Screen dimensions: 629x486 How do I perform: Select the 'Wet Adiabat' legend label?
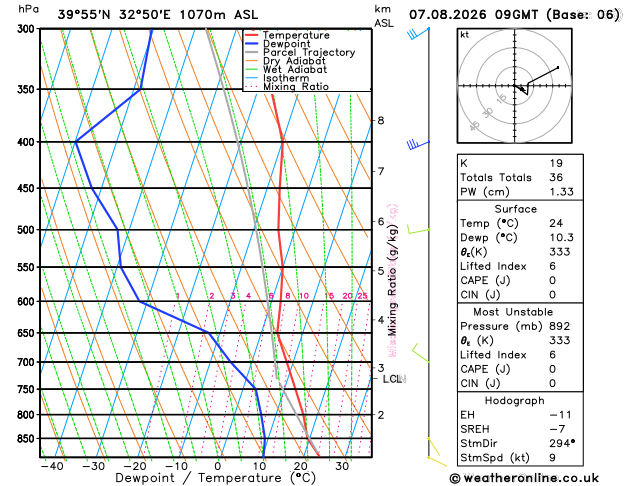click(x=295, y=69)
